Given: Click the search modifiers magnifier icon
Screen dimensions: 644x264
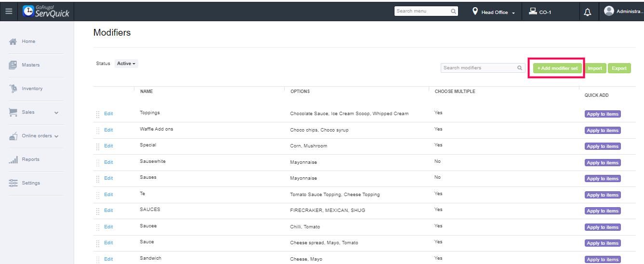Looking at the screenshot, I should coord(520,68).
